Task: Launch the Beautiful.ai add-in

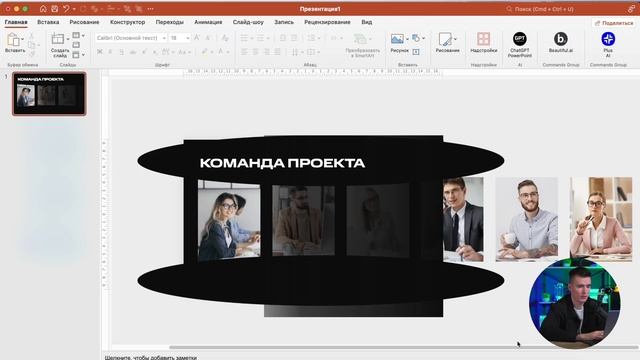Action: coord(560,42)
